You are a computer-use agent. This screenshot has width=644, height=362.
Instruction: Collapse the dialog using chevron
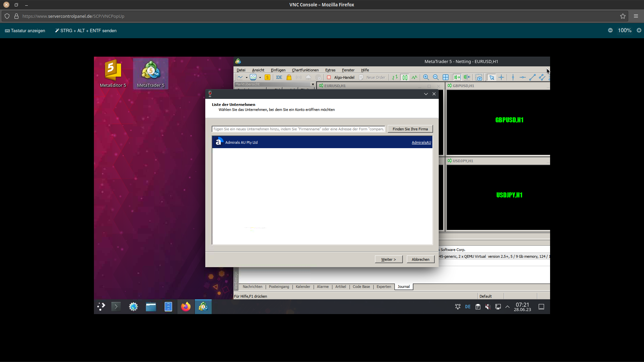point(426,94)
